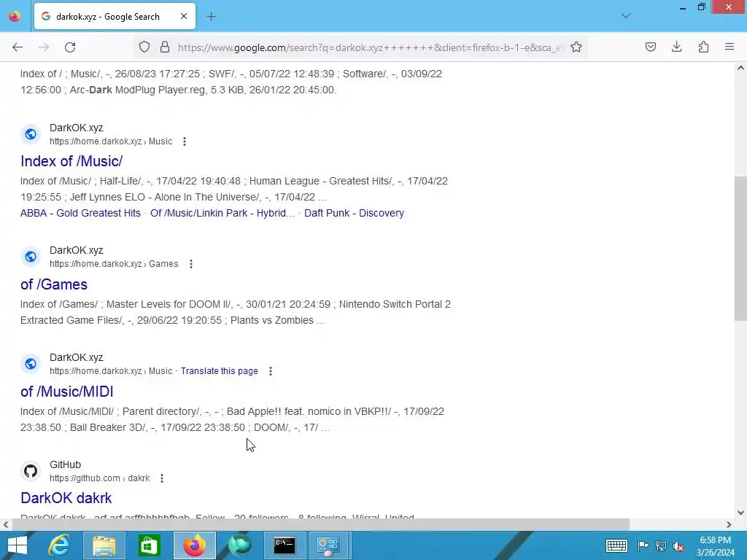
Task: Open the Firefox application menu
Action: (x=729, y=47)
